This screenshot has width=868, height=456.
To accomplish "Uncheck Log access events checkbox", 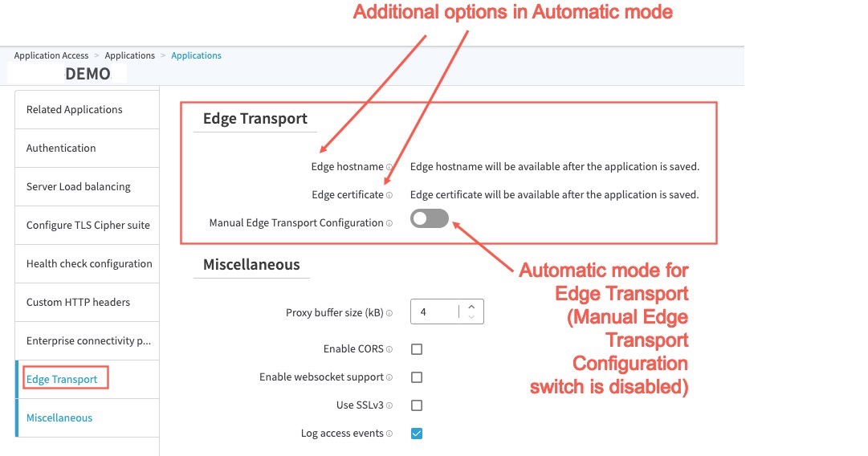I will [x=417, y=434].
